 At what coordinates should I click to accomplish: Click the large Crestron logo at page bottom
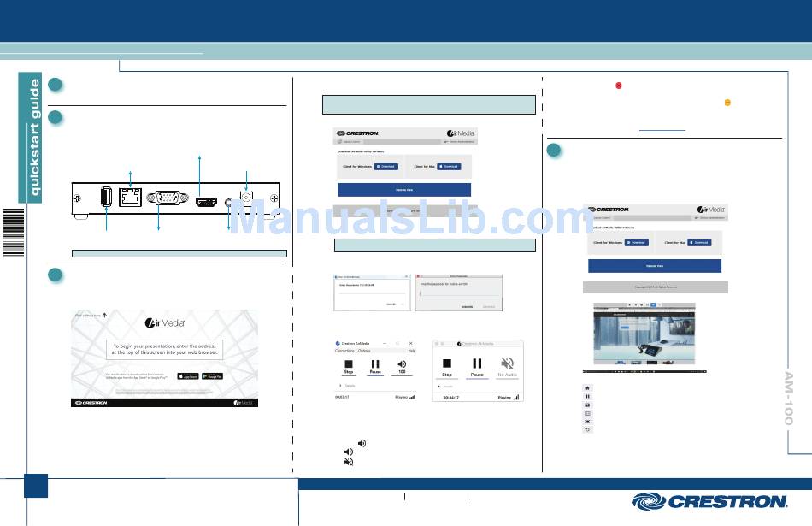709,502
